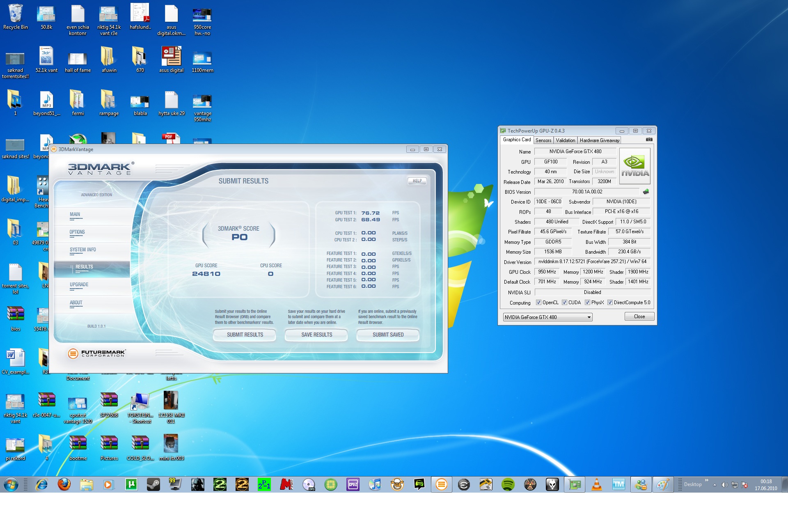Click the GPU-Z Name field
788x532 pixels.
pyautogui.click(x=575, y=151)
